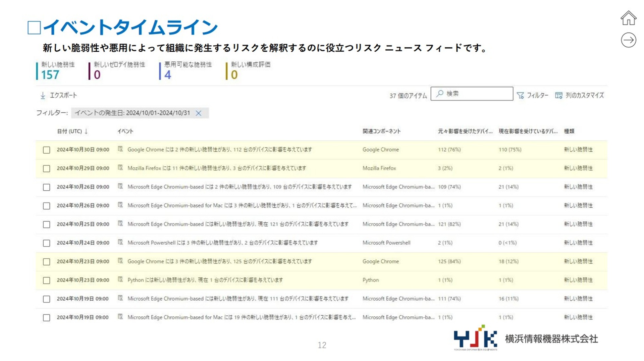Click the purple bar beside 新しいゼロデイ脆弱性

coord(89,71)
